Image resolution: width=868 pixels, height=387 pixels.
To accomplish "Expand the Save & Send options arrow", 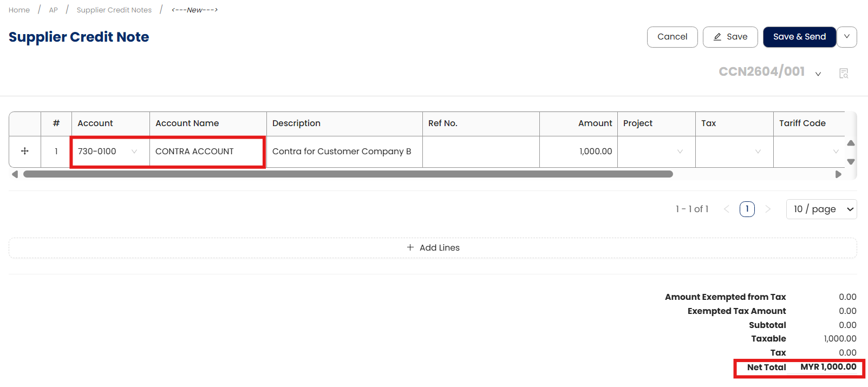I will pos(847,37).
